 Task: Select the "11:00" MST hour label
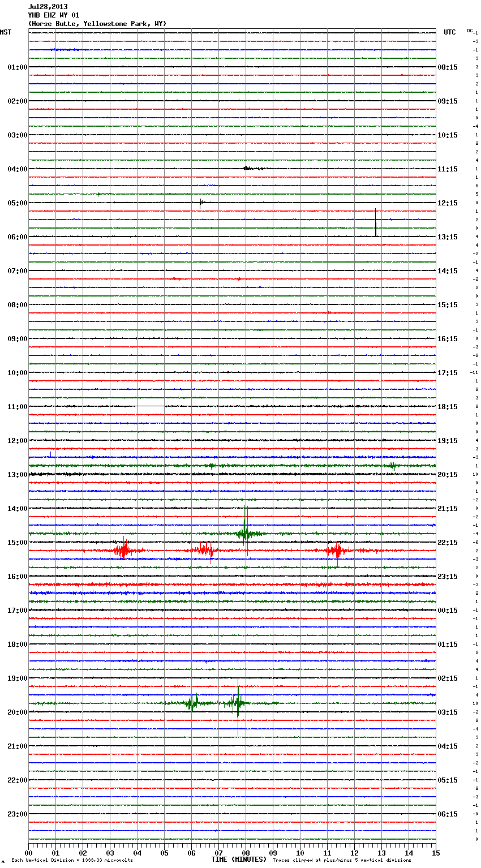pos(18,407)
